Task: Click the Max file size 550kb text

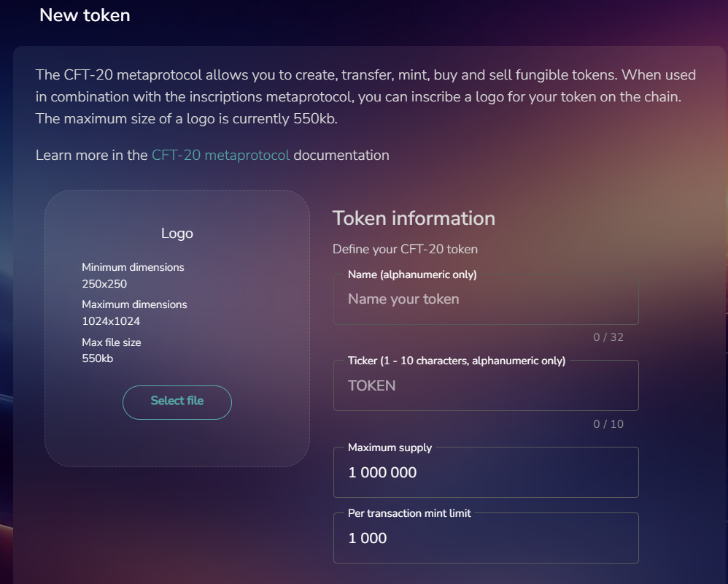Action: (x=112, y=350)
